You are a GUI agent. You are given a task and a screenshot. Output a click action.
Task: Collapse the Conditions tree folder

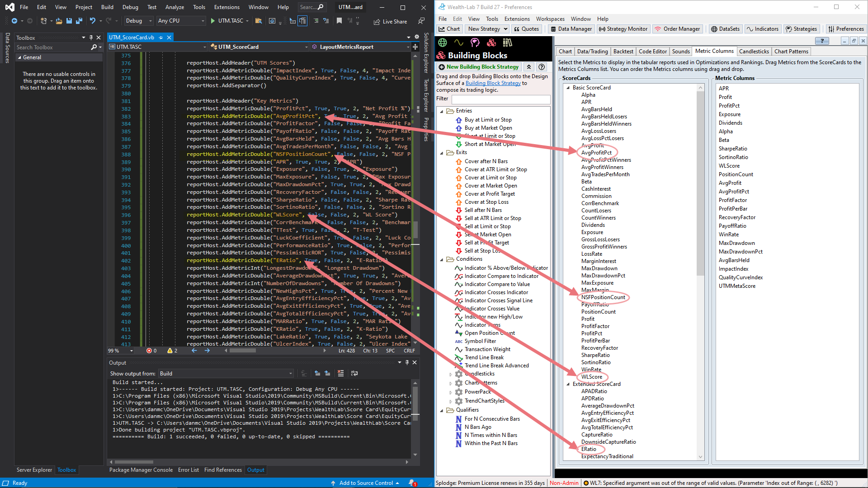click(x=442, y=259)
